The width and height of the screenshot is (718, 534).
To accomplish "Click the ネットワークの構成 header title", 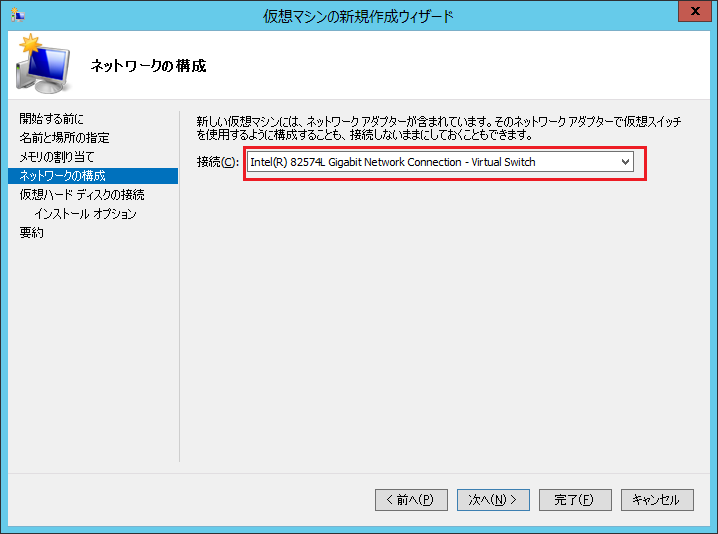I will pyautogui.click(x=148, y=66).
